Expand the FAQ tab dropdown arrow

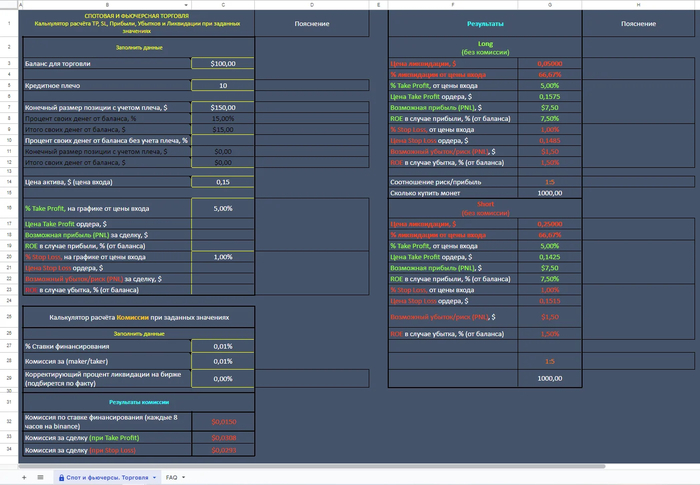tap(187, 478)
